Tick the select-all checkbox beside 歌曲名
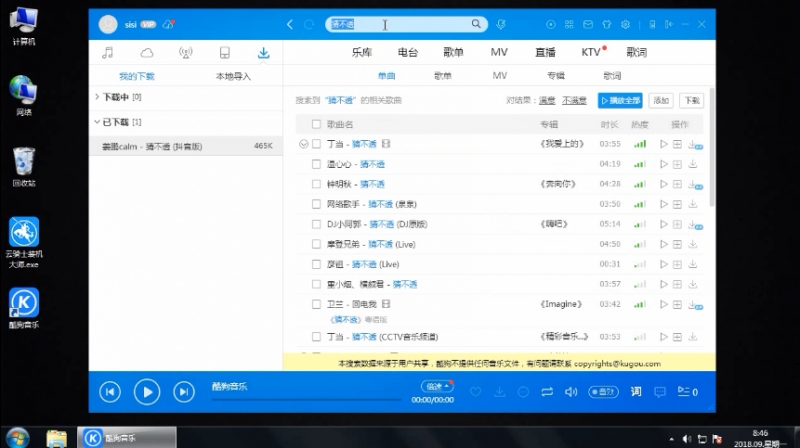 (x=316, y=124)
